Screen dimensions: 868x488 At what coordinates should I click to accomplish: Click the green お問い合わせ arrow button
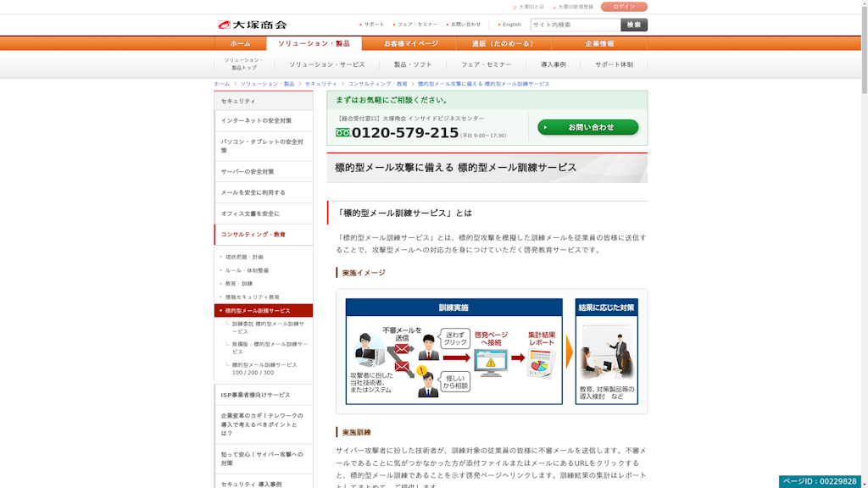(588, 127)
